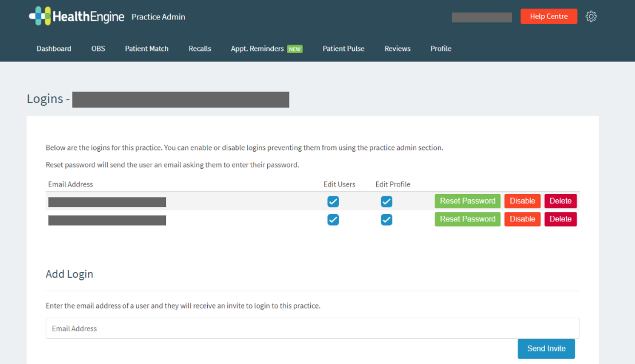The height and width of the screenshot is (364, 635).
Task: Reset password for the first login
Action: coord(467,201)
